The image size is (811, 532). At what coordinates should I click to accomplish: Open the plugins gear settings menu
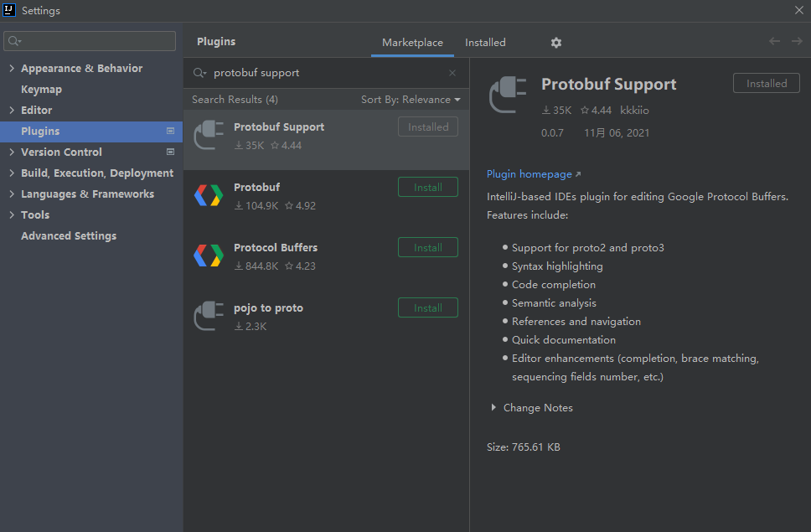(556, 43)
